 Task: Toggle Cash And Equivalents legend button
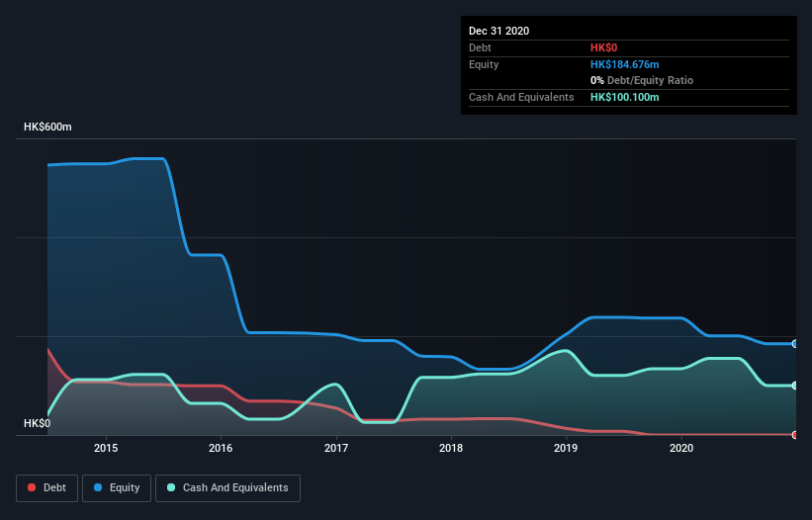(227, 488)
